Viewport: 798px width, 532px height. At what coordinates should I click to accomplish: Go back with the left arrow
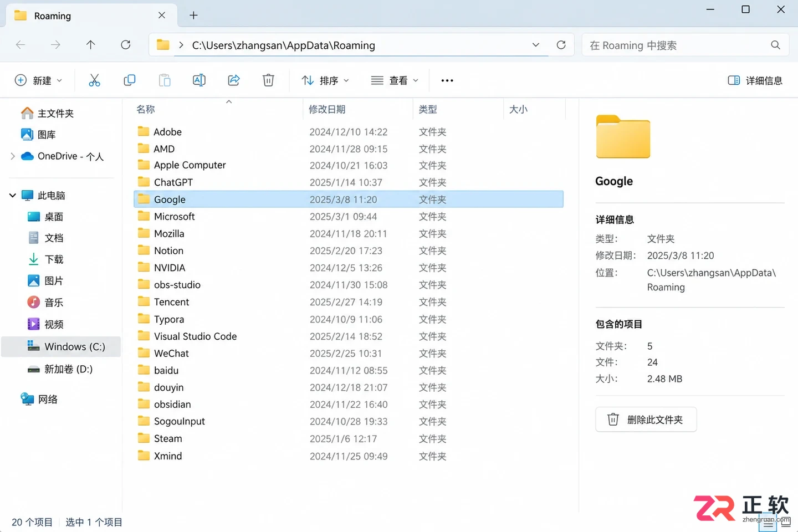(21, 45)
